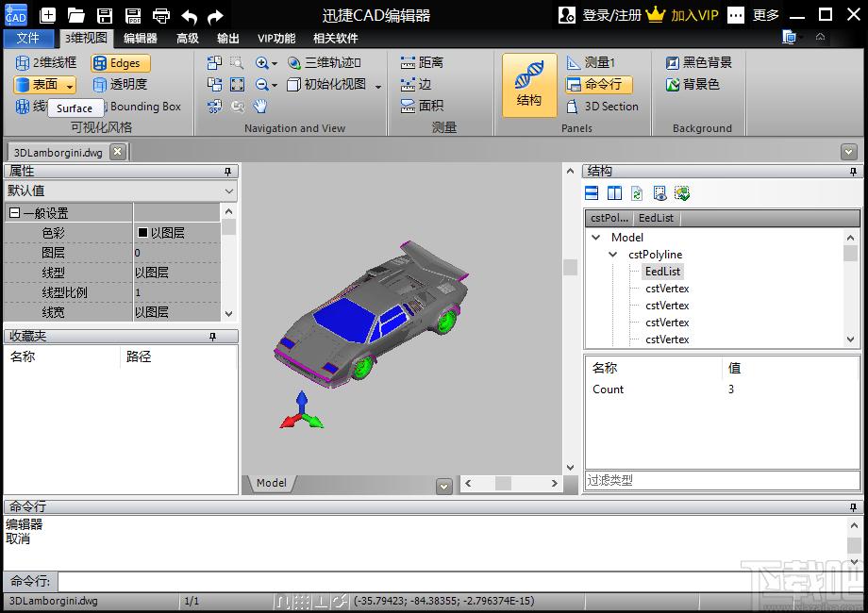868x613 pixels.
Task: Open the 默认值 dropdown in properties
Action: pyautogui.click(x=121, y=191)
